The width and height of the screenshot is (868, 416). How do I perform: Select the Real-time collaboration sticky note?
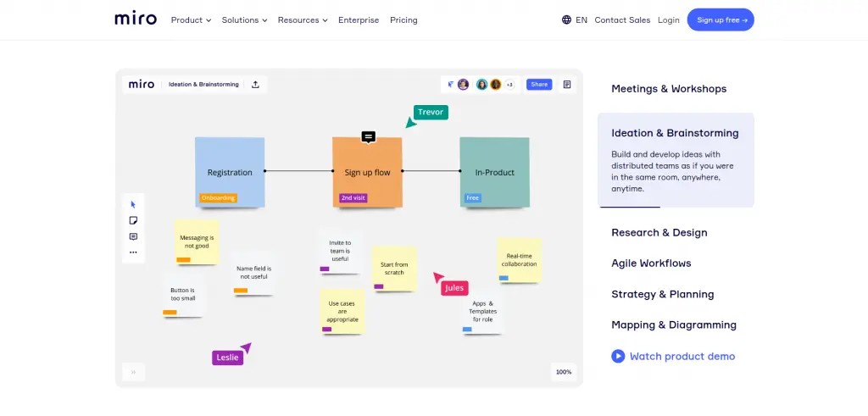tap(519, 260)
